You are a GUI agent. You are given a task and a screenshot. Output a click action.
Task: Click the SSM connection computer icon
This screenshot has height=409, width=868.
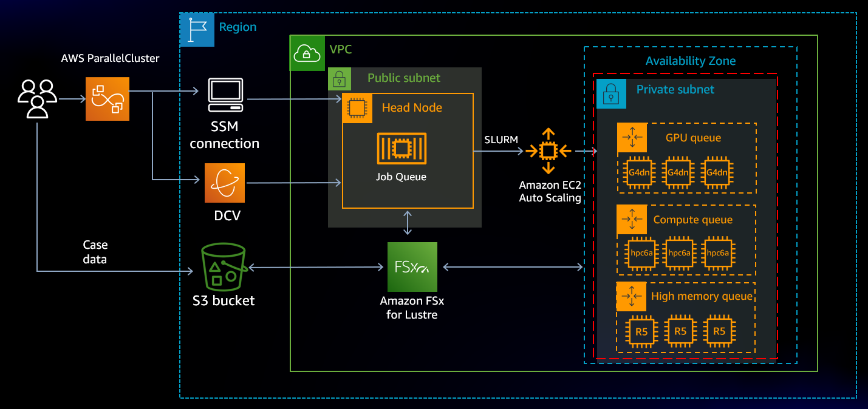click(225, 95)
